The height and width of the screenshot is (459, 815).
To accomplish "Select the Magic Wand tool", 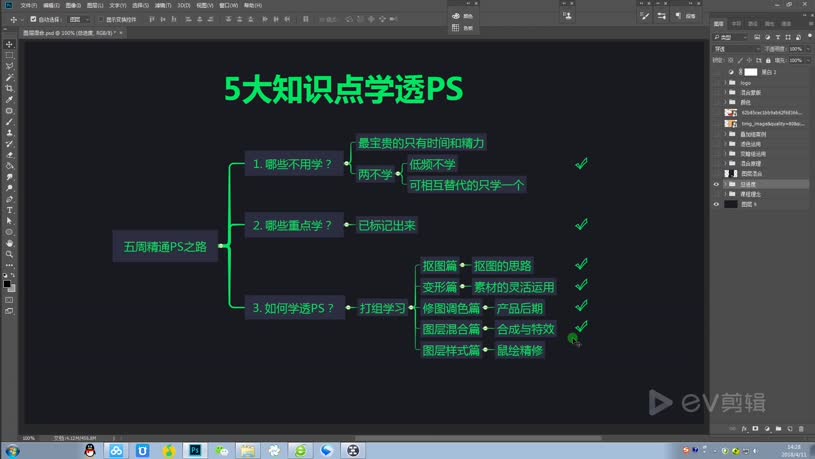I will pos(9,77).
